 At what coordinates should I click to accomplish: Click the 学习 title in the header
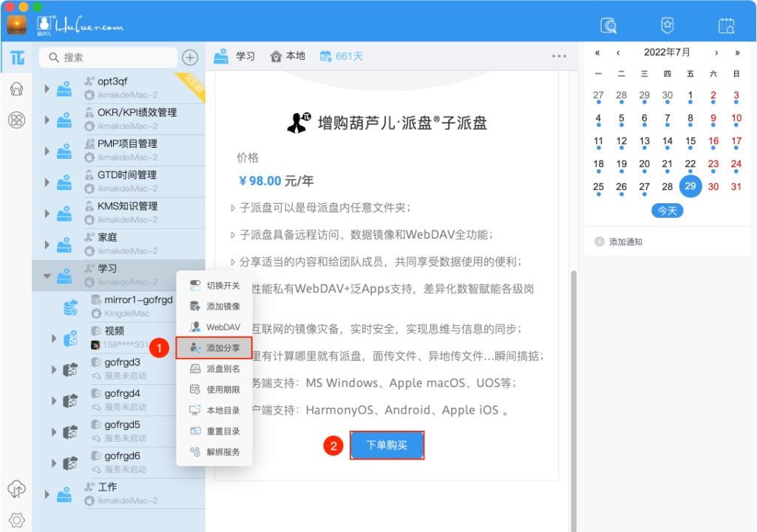(245, 56)
